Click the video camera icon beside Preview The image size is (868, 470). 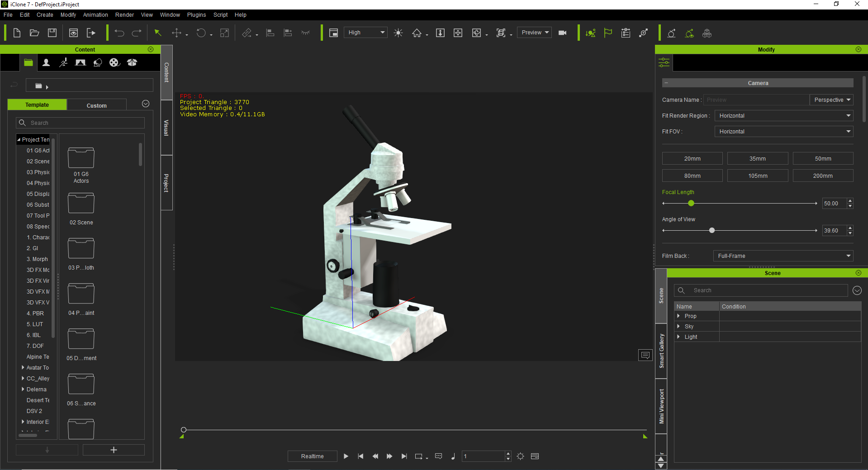(563, 33)
